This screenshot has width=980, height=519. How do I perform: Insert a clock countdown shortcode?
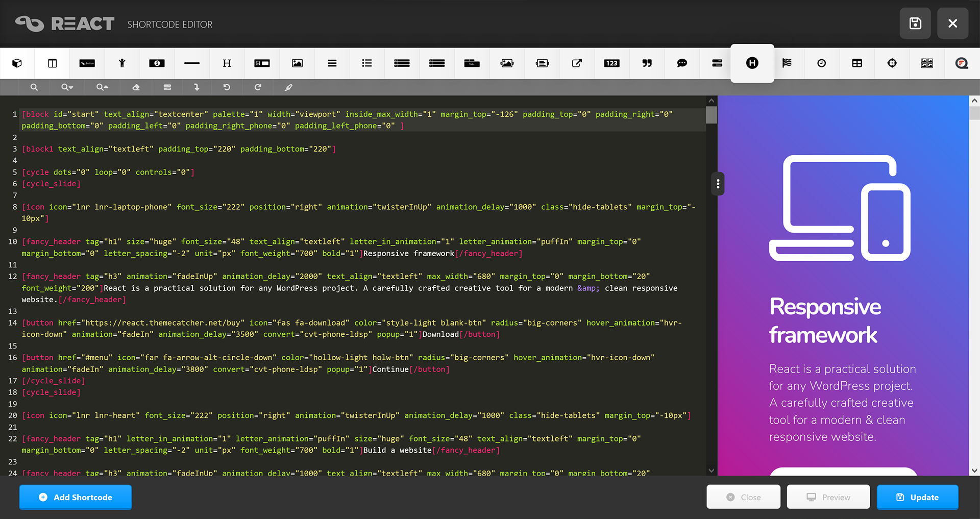pyautogui.click(x=822, y=63)
